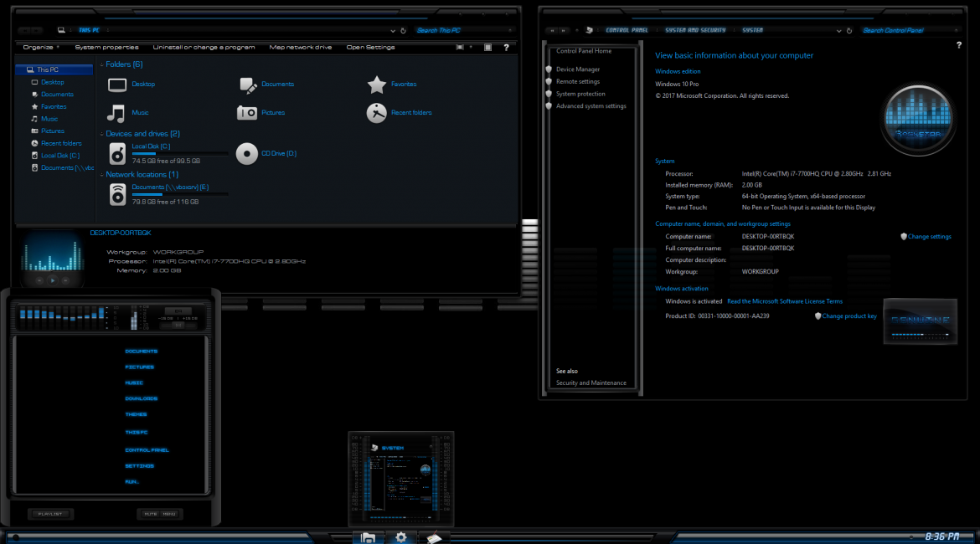Open Control Panel Home link

click(584, 51)
